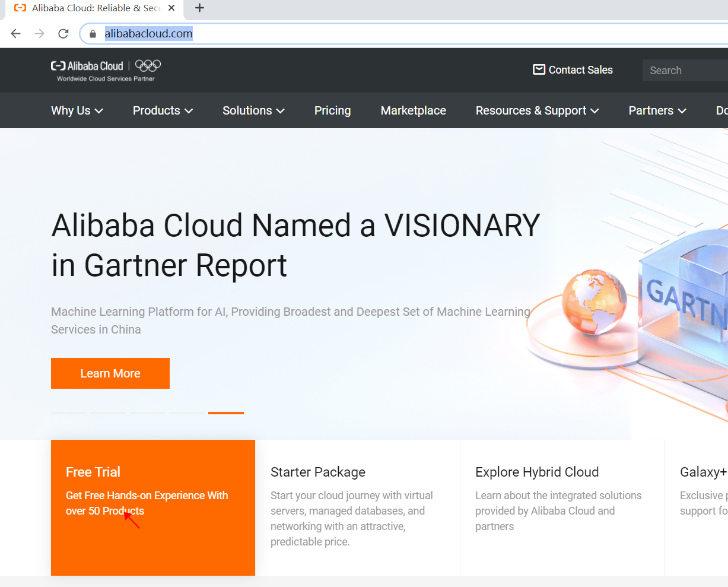Click the Gartner report banner headline
The width and height of the screenshot is (728, 587).
295,245
